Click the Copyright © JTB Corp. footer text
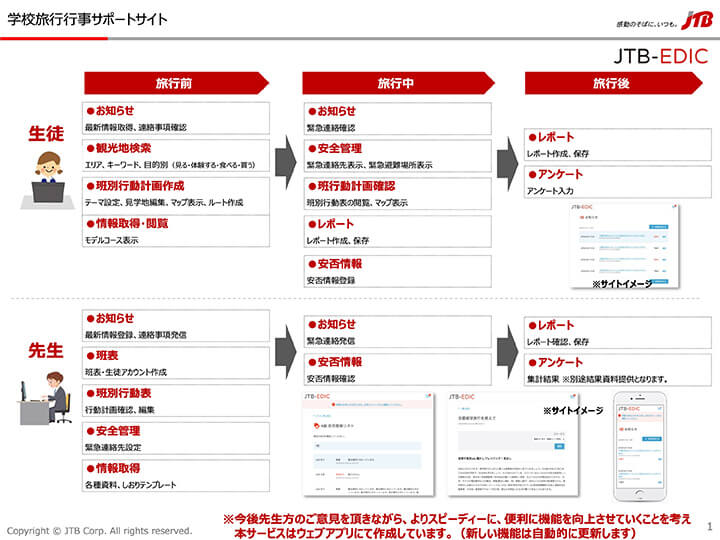The image size is (720, 540). [100, 531]
